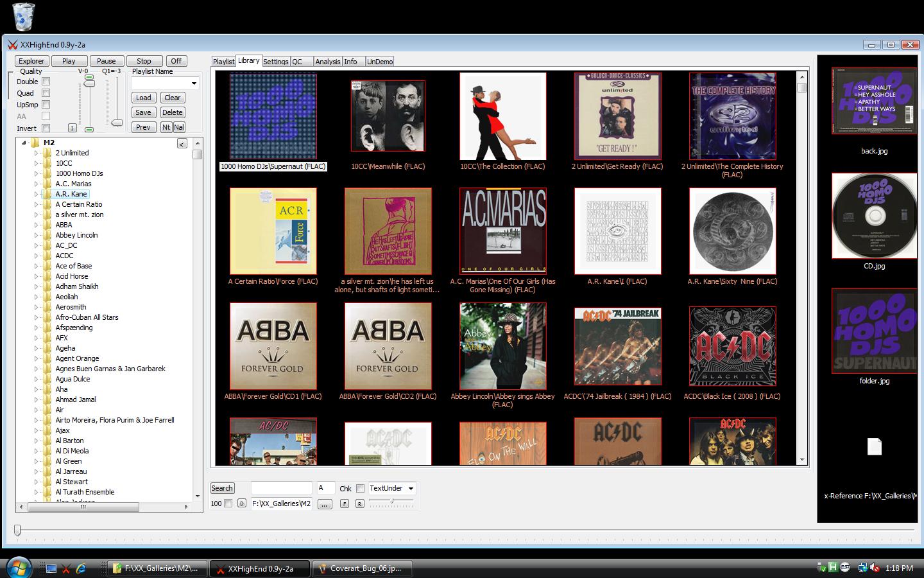
Task: Click the Explorer button
Action: coord(31,61)
